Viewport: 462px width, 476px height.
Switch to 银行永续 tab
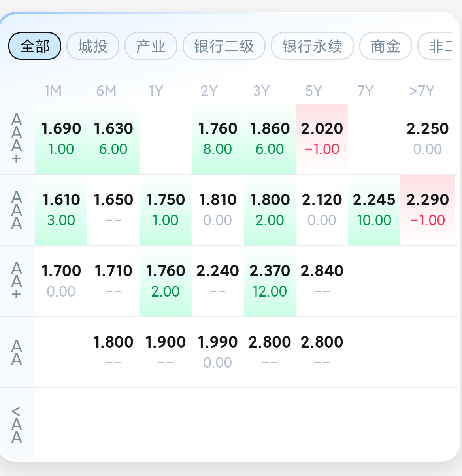click(312, 46)
